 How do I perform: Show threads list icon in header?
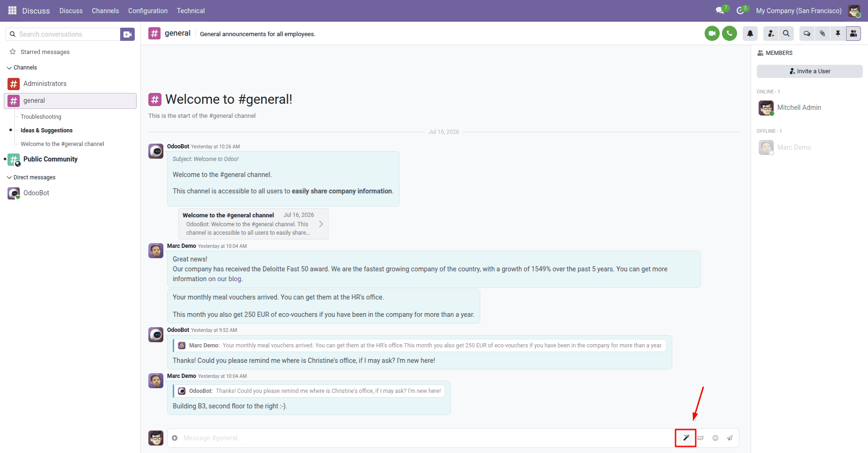coord(807,33)
